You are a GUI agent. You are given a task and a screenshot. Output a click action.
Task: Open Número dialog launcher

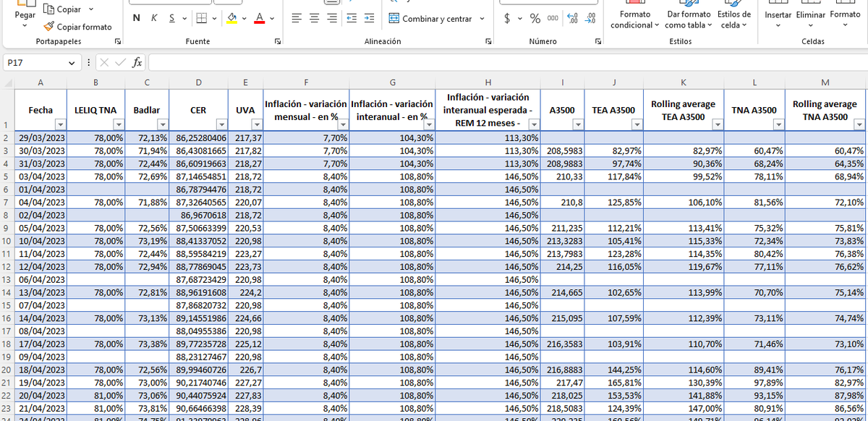click(x=597, y=42)
